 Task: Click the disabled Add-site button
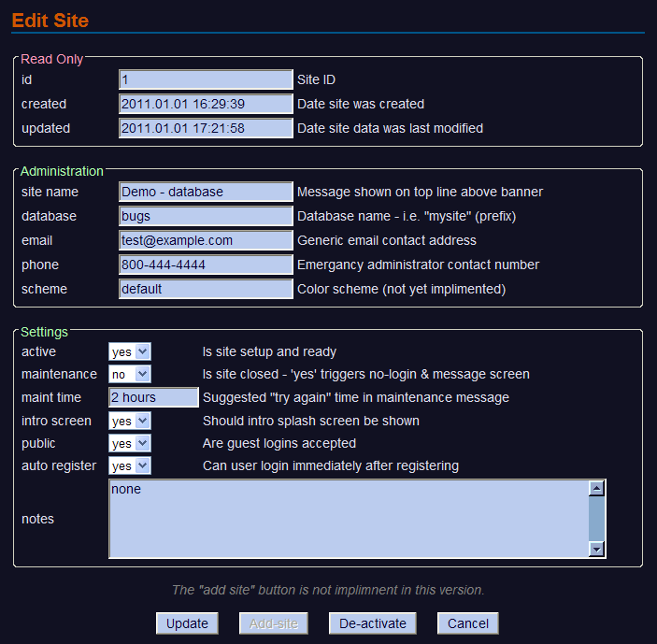click(x=274, y=623)
